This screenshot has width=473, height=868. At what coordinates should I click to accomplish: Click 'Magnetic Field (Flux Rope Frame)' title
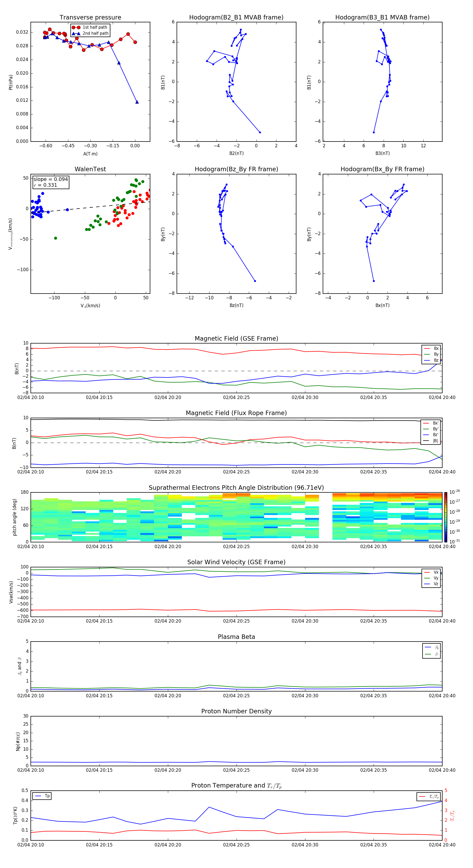(x=236, y=413)
